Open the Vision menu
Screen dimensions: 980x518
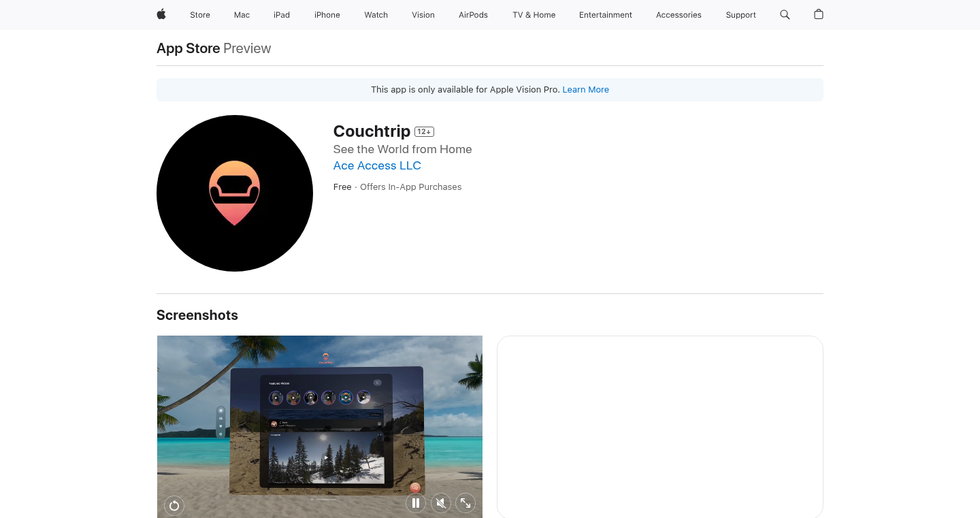pyautogui.click(x=423, y=15)
